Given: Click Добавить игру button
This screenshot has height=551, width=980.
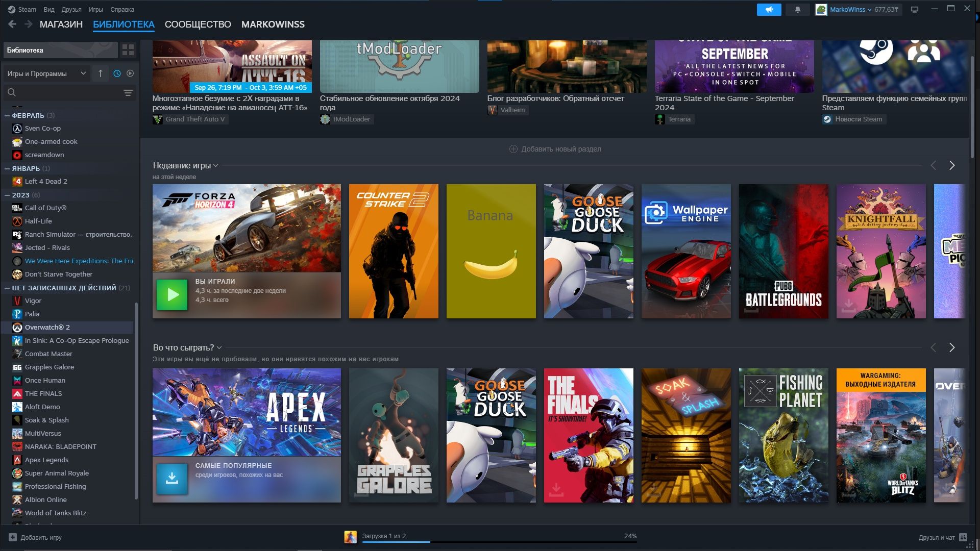Looking at the screenshot, I should (35, 537).
